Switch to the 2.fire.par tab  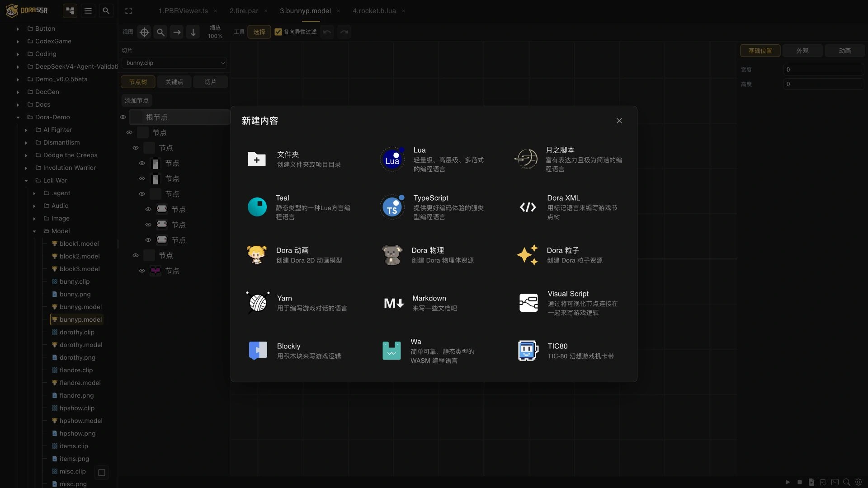[x=244, y=11]
